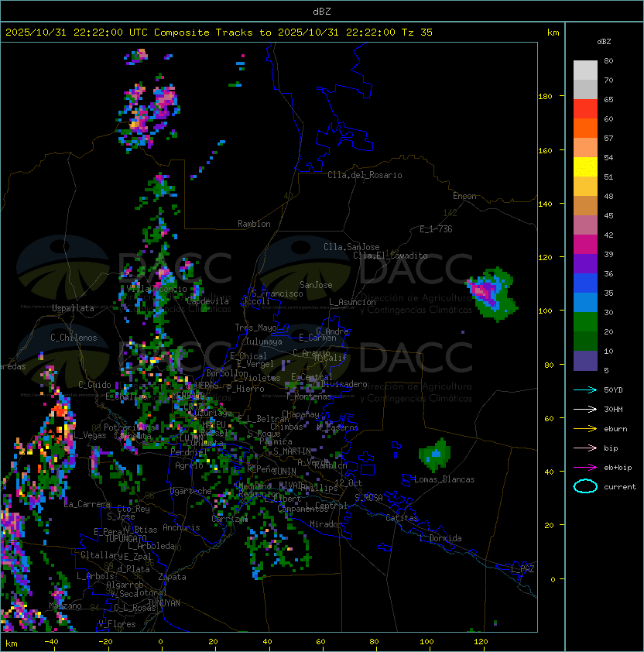644x652 pixels.
Task: Click the Tres_Mayo map label
Action: pos(255,328)
